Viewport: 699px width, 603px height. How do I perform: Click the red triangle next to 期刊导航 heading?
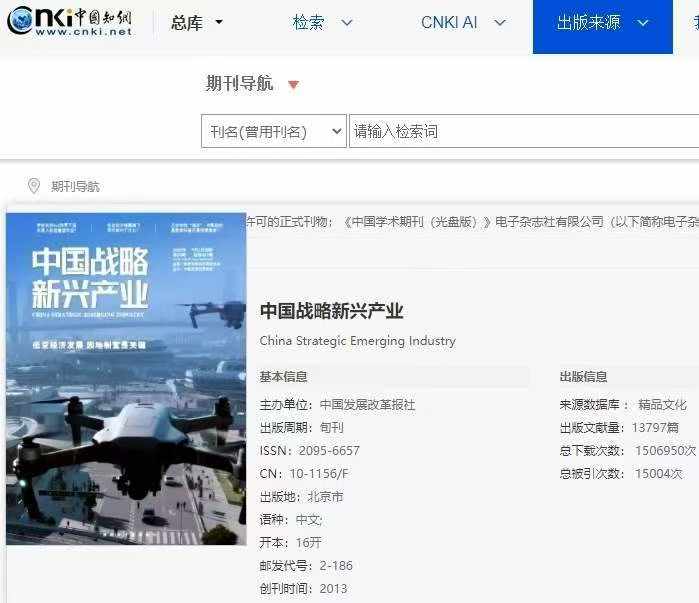coord(293,84)
